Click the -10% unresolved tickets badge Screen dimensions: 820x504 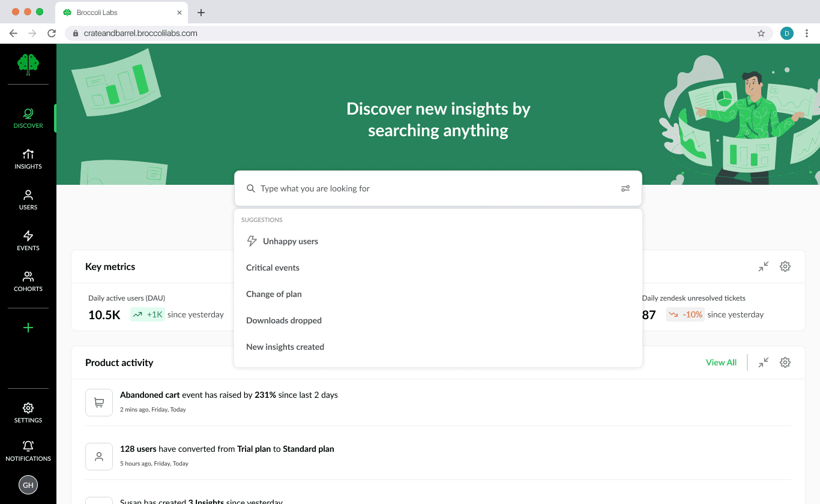tap(685, 314)
